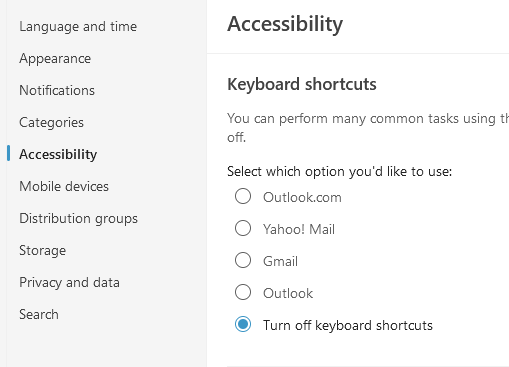Open the Notifications settings page

(x=57, y=90)
